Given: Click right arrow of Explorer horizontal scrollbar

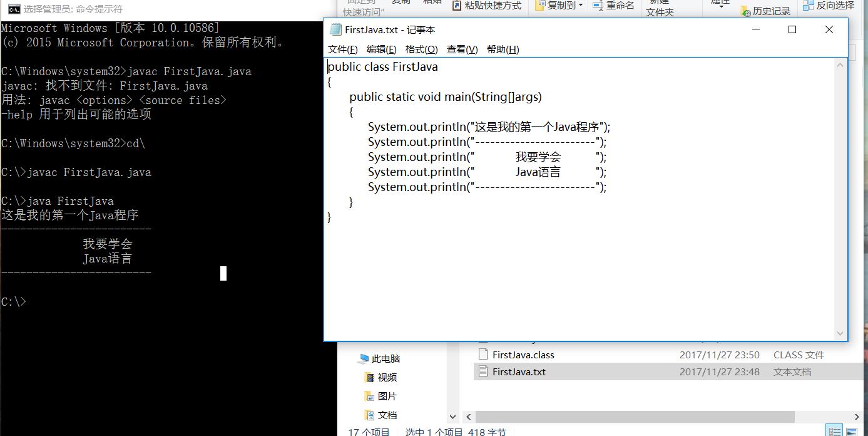Looking at the screenshot, I should [x=857, y=417].
